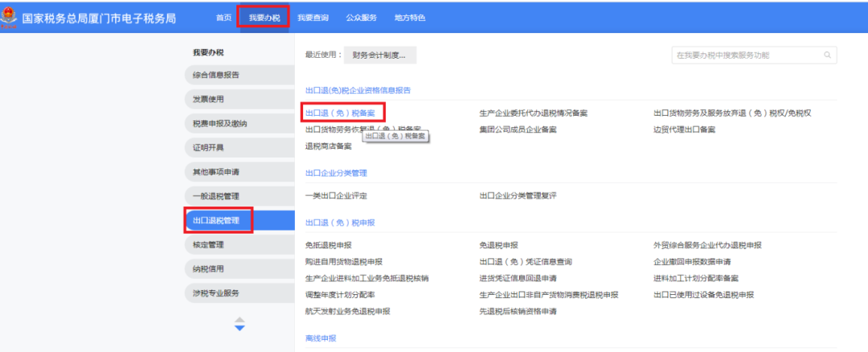Click 出口退(免)税企业资格信息报告 section heading
The image size is (868, 352).
[358, 90]
